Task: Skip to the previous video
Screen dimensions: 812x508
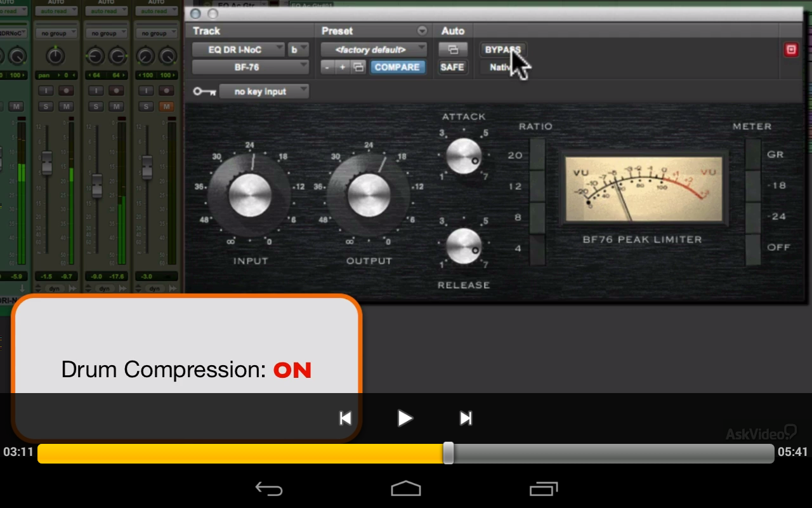Action: (345, 418)
